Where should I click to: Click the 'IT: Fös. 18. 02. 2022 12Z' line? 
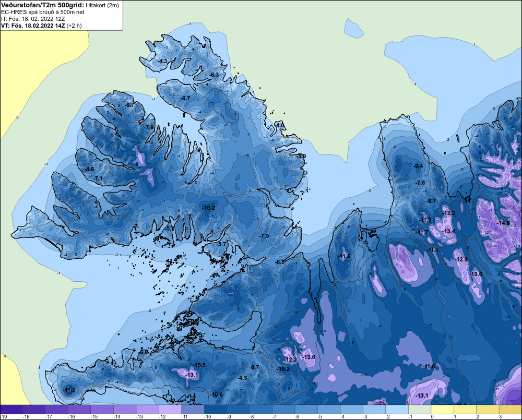34,19
